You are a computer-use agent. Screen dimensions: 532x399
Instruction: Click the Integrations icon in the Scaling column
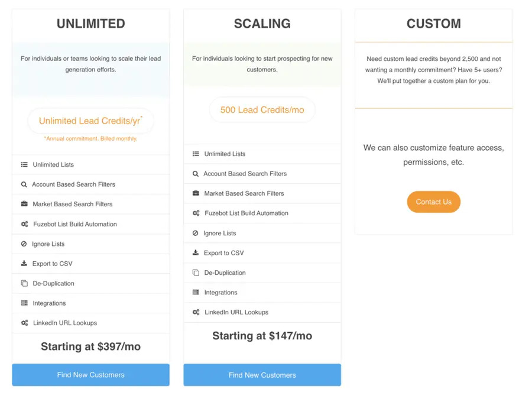pos(196,292)
